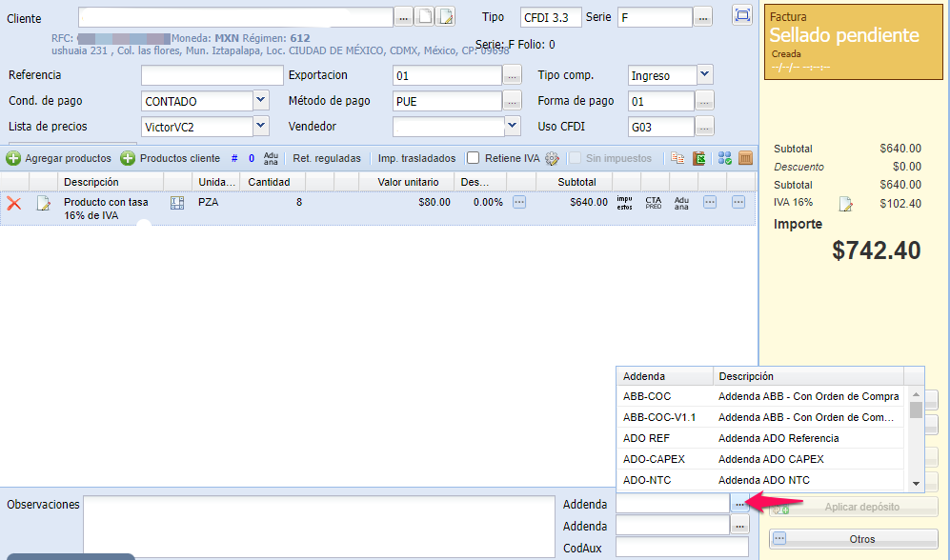Click gear icon next to Retiene IVA

tap(552, 158)
